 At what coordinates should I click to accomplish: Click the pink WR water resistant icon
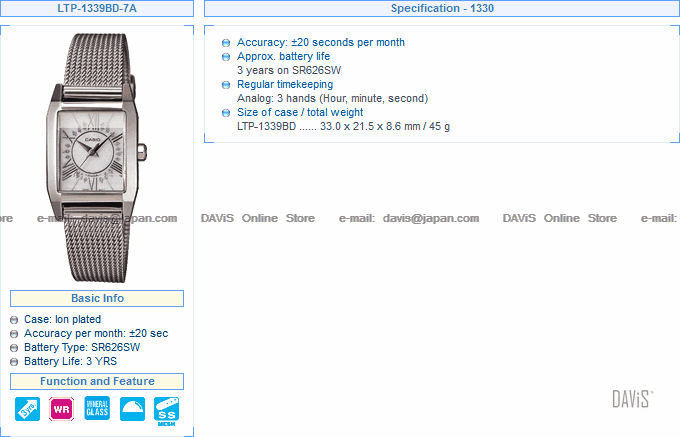click(x=62, y=409)
